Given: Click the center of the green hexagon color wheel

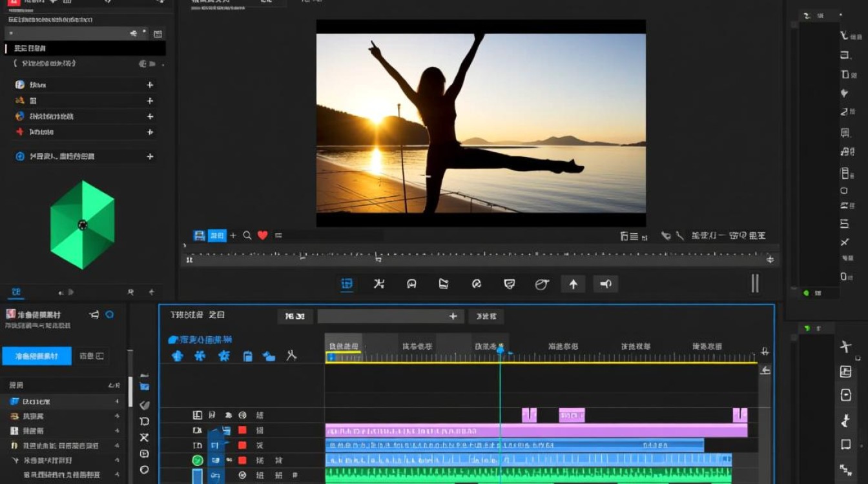Looking at the screenshot, I should (83, 225).
